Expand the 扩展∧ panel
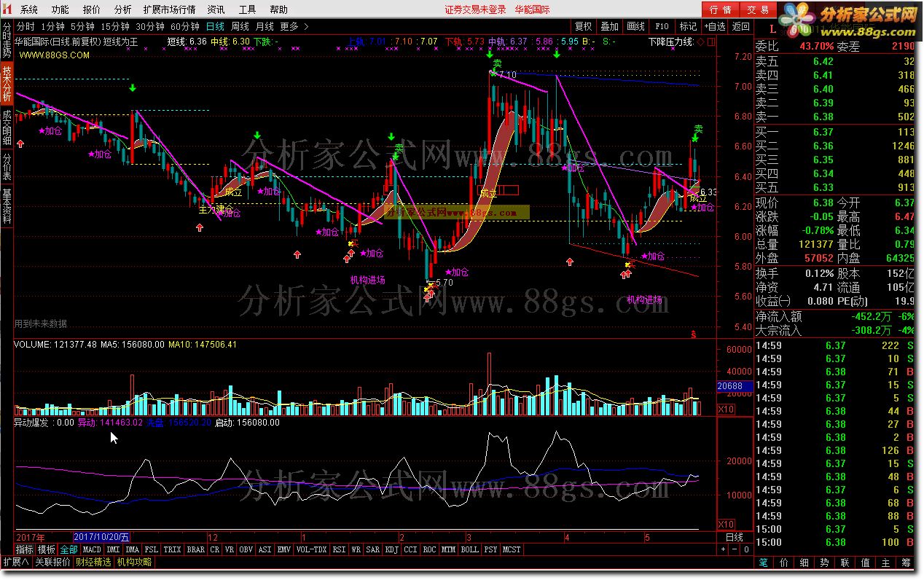 15,562
